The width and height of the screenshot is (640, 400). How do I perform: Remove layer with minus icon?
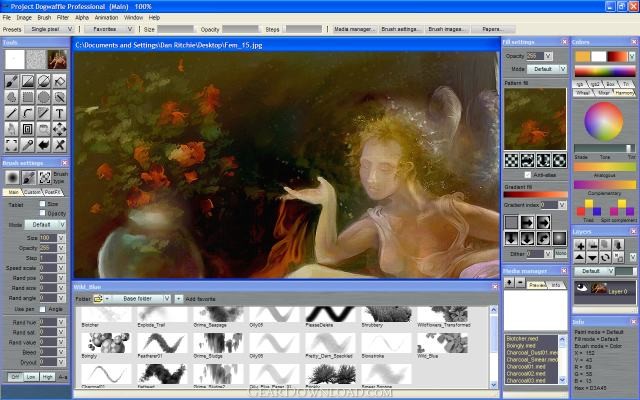[592, 245]
